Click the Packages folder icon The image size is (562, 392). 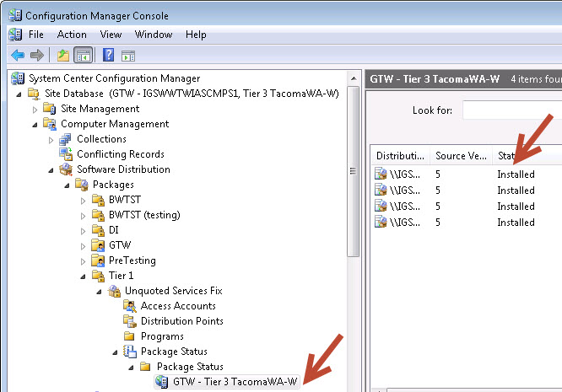82,185
